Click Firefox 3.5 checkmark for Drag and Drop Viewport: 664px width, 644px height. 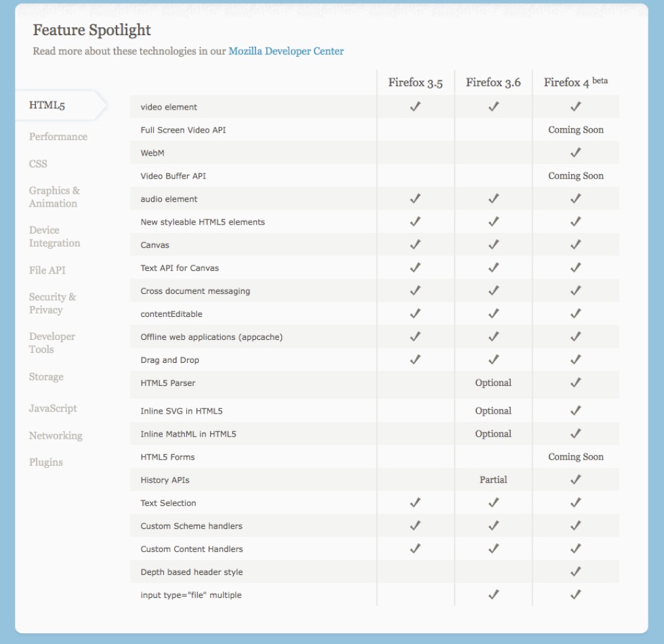[x=415, y=360]
